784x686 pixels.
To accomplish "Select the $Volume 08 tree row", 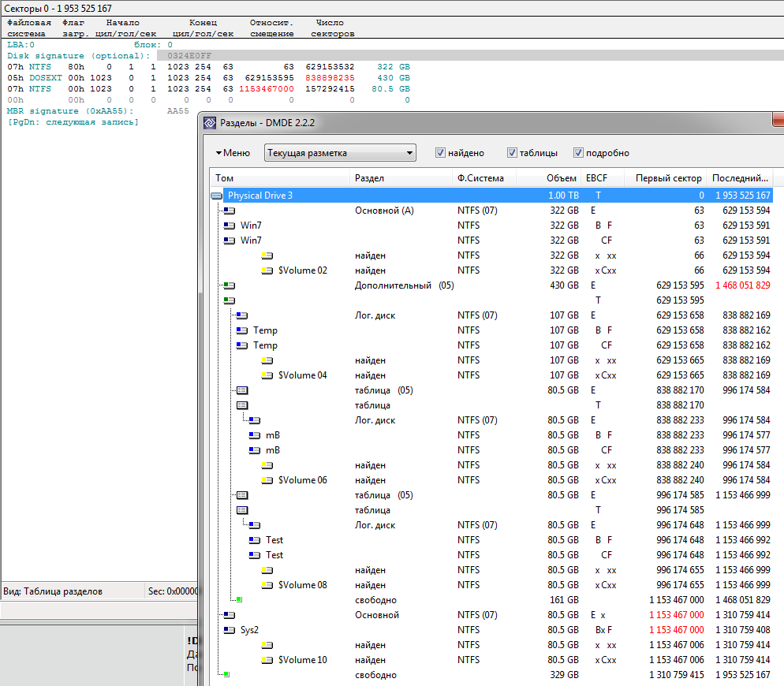I will (x=302, y=585).
